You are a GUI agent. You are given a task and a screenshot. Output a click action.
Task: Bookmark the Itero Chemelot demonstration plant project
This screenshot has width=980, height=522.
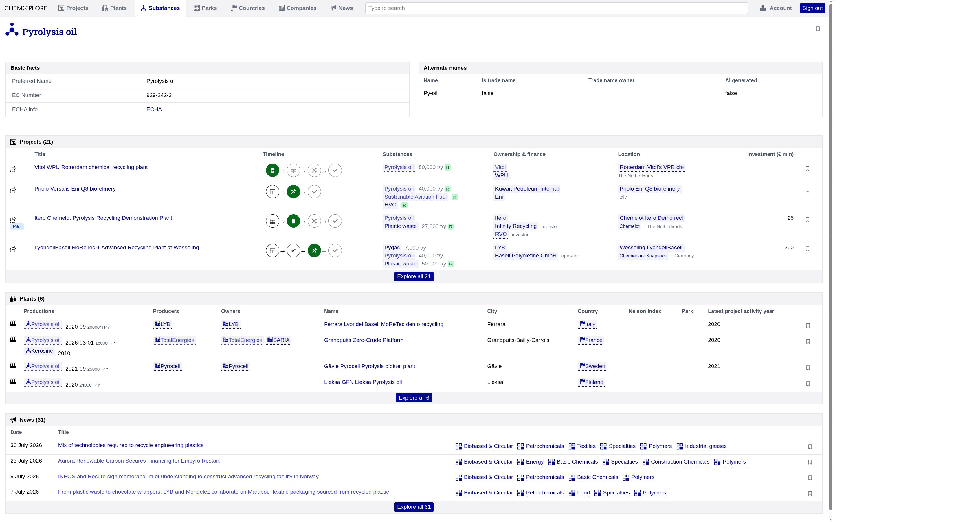pos(807,219)
